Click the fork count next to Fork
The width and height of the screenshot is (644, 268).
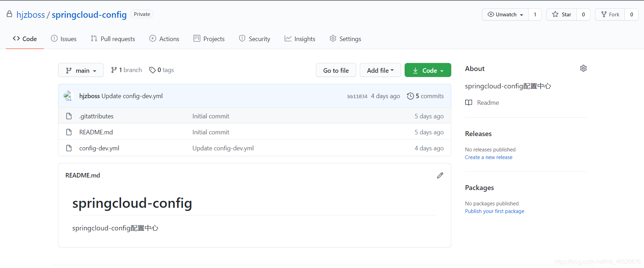(x=632, y=14)
